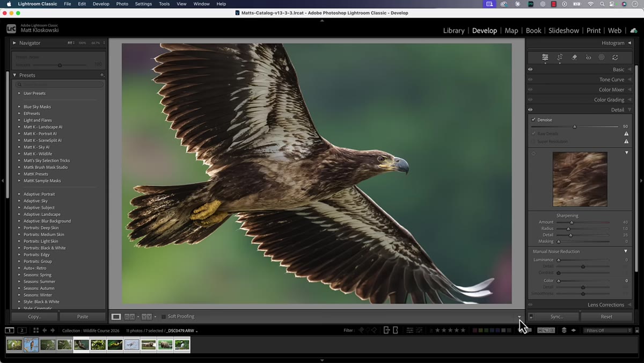Filter by flagged status icon

pos(361,330)
